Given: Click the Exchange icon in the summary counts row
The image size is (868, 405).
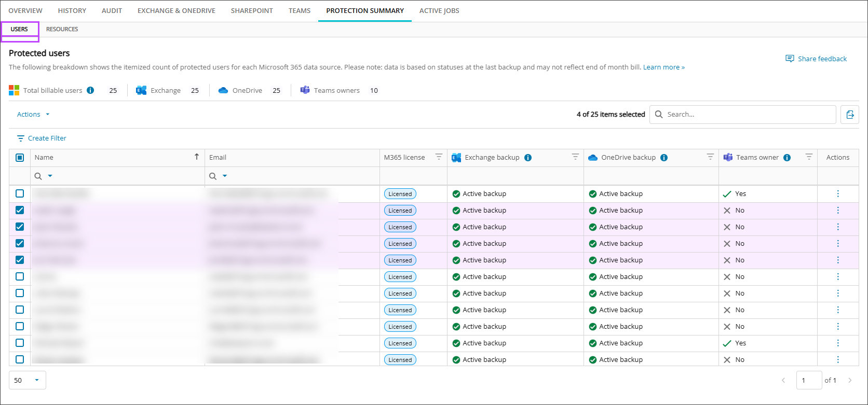Looking at the screenshot, I should click(141, 90).
